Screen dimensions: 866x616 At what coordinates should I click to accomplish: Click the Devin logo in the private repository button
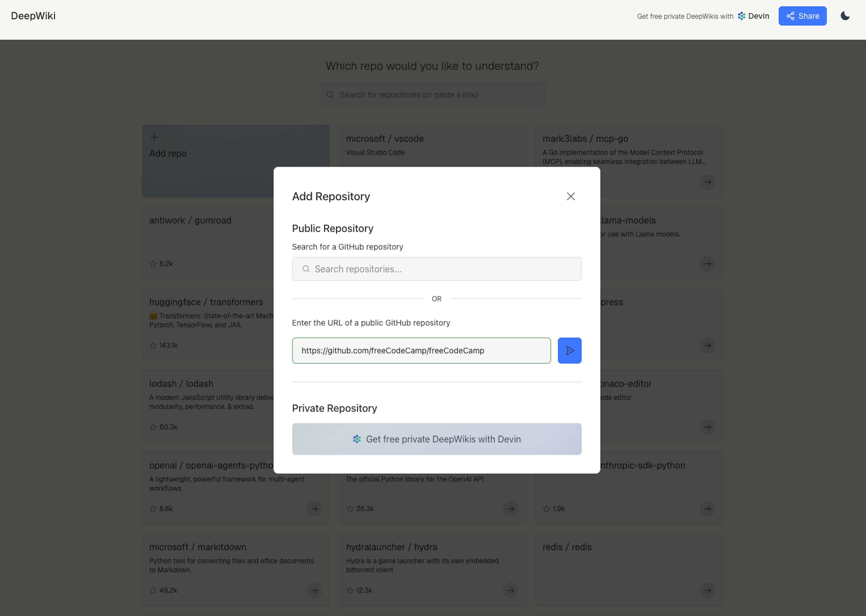click(x=357, y=439)
